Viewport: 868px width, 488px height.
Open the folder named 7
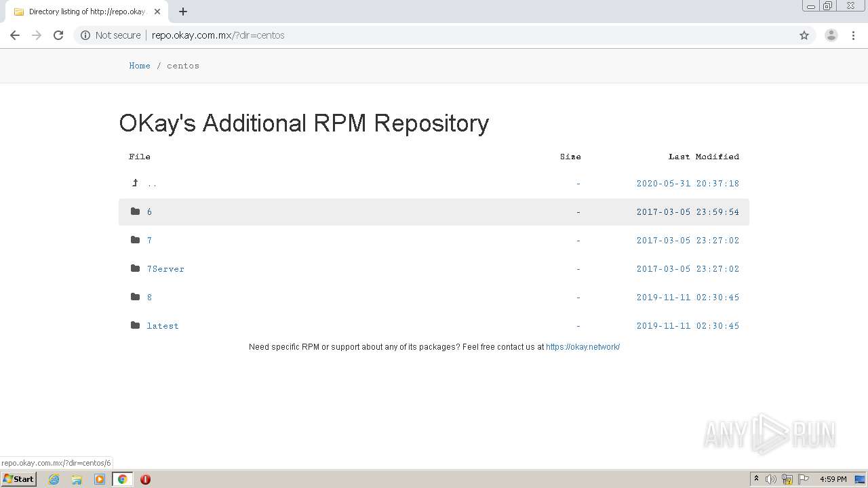pyautogui.click(x=149, y=241)
